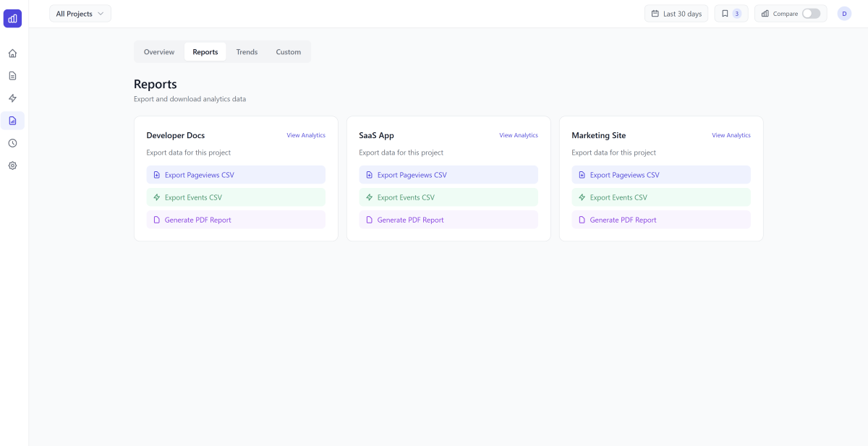Click the reports chart icon in sidebar
This screenshot has height=446, width=868.
point(12,121)
